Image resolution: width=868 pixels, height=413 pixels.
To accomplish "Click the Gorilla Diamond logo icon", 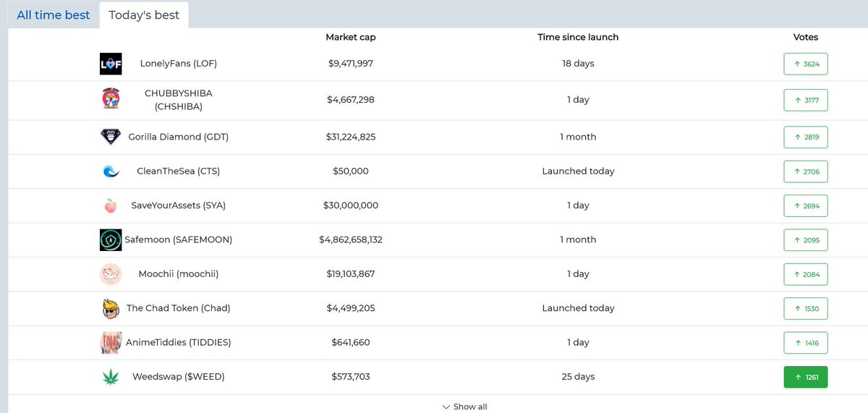I will click(111, 137).
